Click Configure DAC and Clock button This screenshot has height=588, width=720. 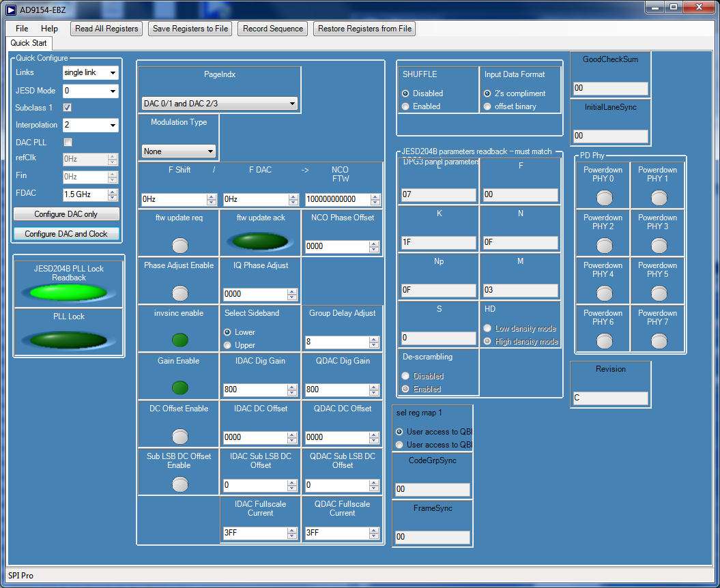(66, 234)
